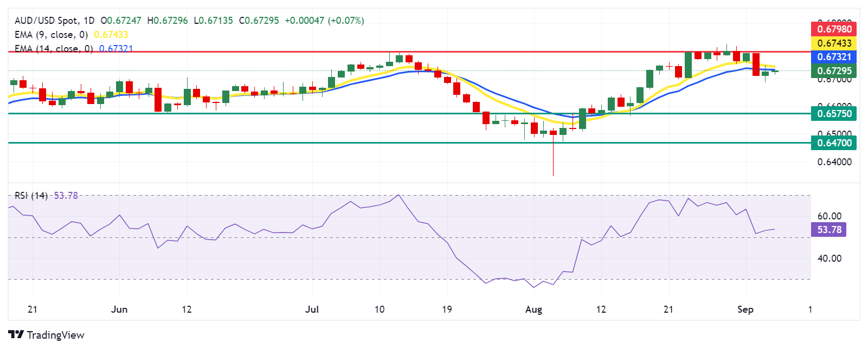The width and height of the screenshot is (868, 349).
Task: Click the 40.00 RSI axis value
Action: click(829, 258)
